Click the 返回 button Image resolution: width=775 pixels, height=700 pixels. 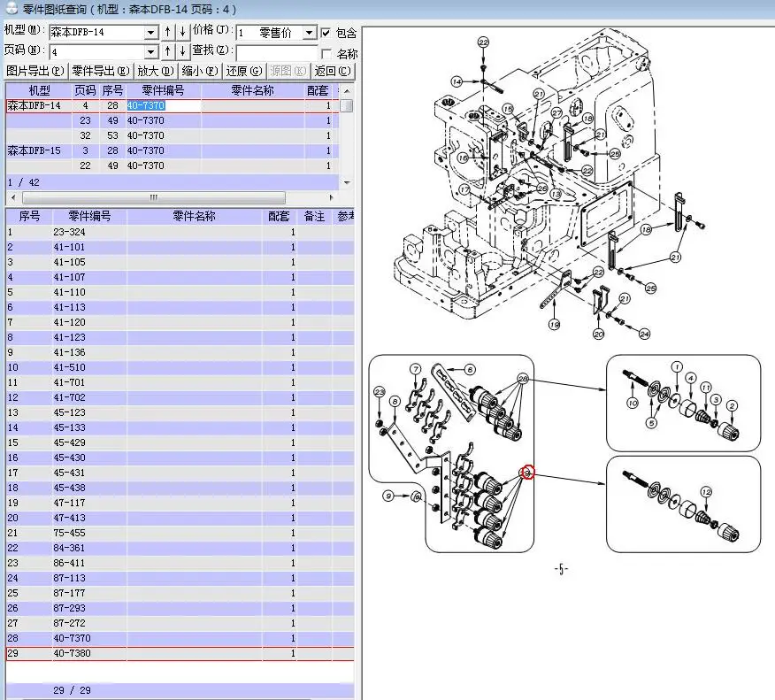333,71
